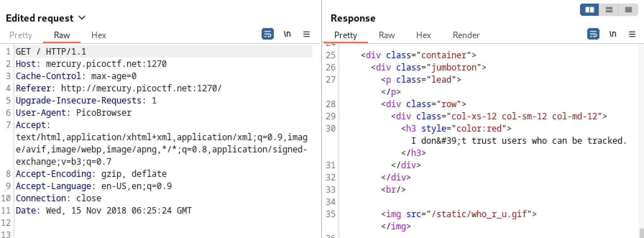Expand the Edited request dropdown
This screenshot has width=644, height=238.
pos(82,18)
